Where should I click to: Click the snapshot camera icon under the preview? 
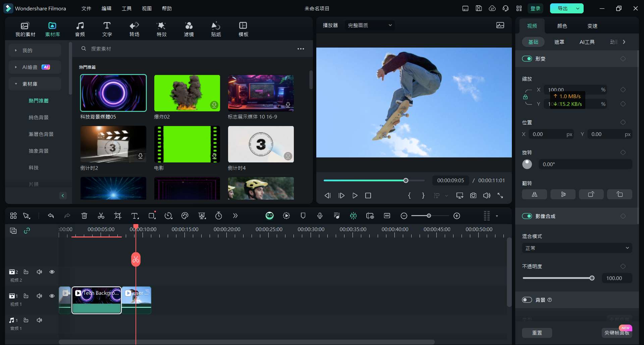tap(473, 196)
